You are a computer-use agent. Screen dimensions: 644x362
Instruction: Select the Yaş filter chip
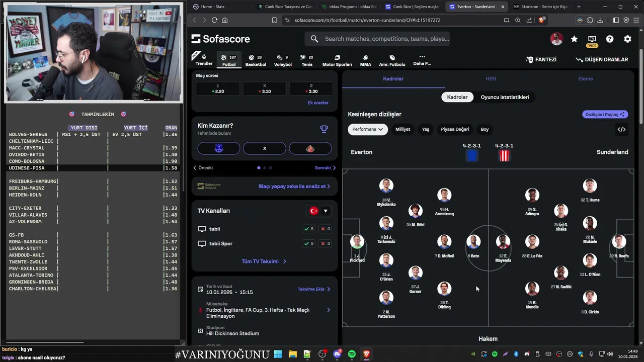(x=426, y=129)
